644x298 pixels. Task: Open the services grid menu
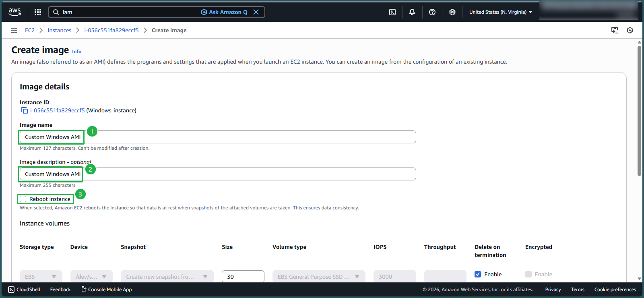tap(38, 12)
